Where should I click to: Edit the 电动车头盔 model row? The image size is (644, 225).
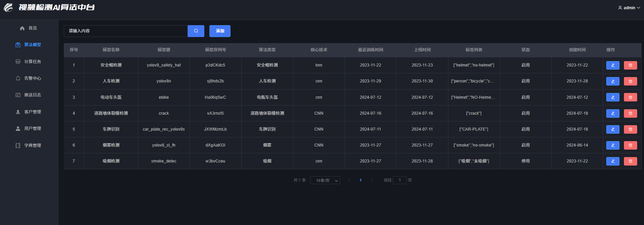(613, 97)
